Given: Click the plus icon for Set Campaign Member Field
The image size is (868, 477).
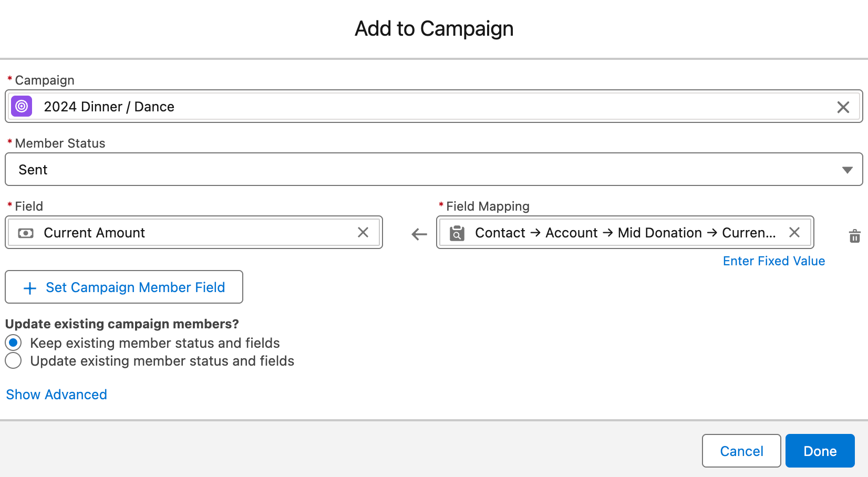Looking at the screenshot, I should (x=30, y=288).
